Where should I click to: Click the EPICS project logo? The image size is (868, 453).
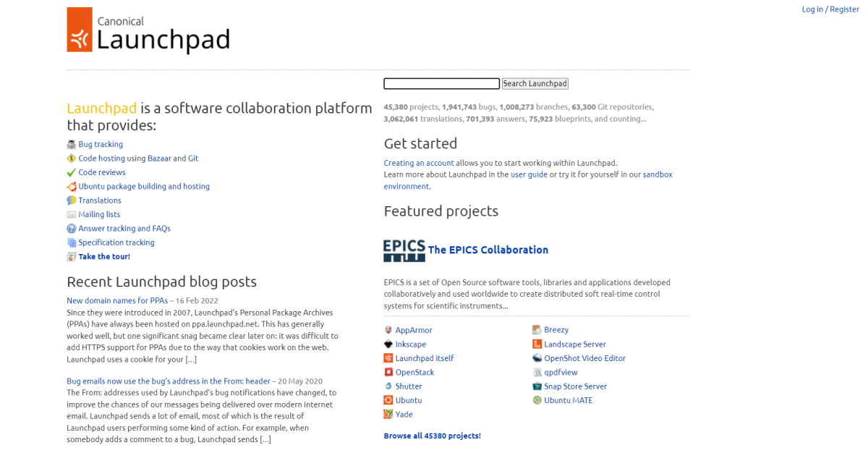404,250
